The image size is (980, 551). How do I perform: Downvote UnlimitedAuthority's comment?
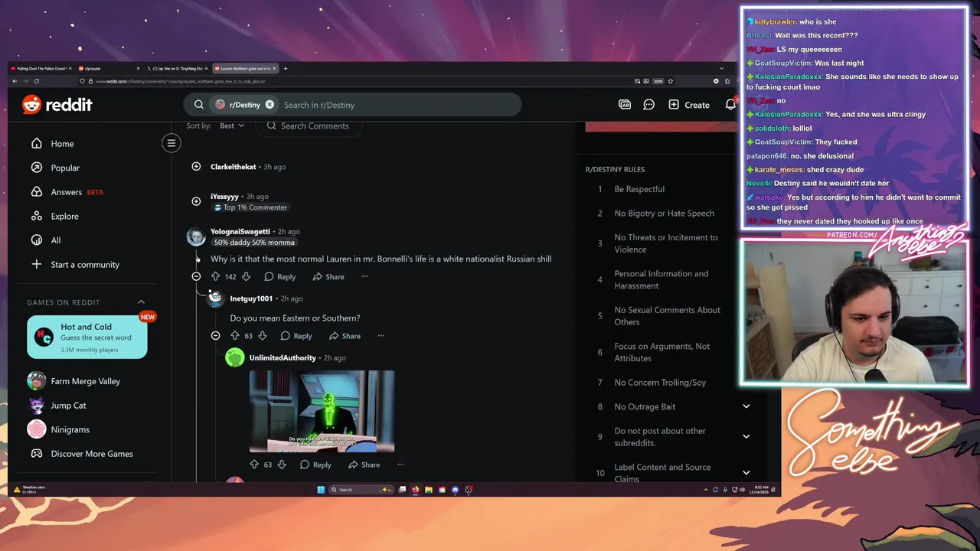pyautogui.click(x=282, y=465)
